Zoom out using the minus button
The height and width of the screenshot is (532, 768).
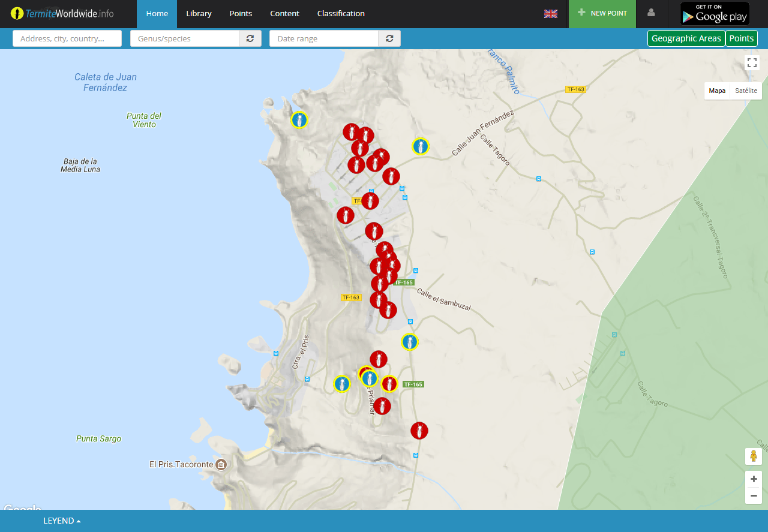point(754,495)
